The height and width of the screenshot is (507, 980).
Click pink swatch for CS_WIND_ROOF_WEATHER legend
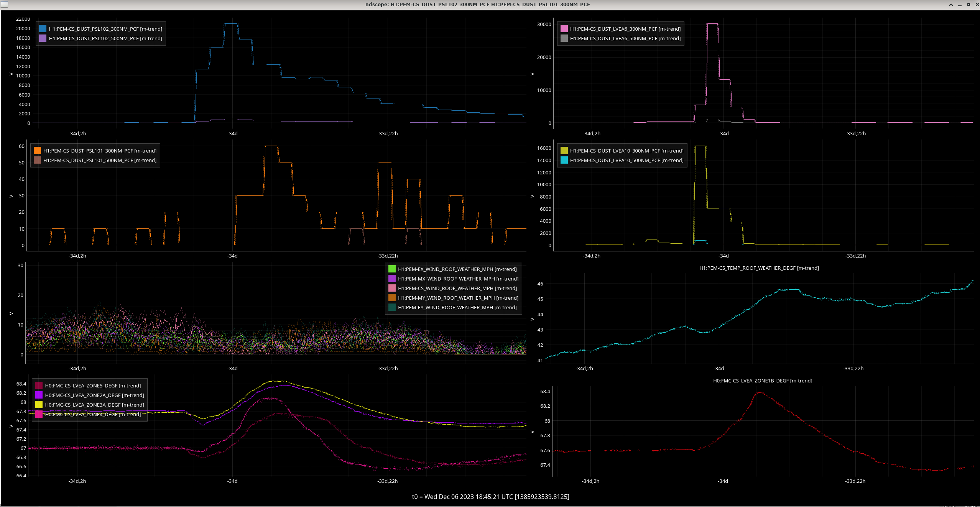(392, 288)
